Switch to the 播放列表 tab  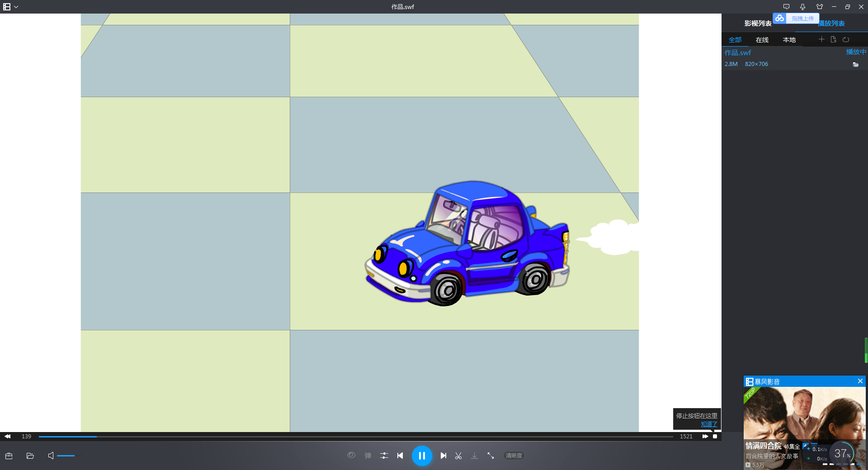pos(831,23)
